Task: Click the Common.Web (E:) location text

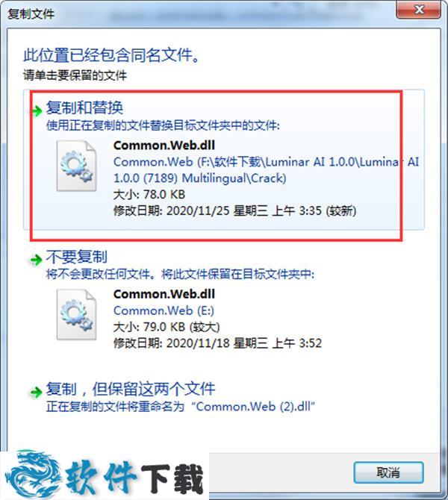Action: click(x=164, y=310)
